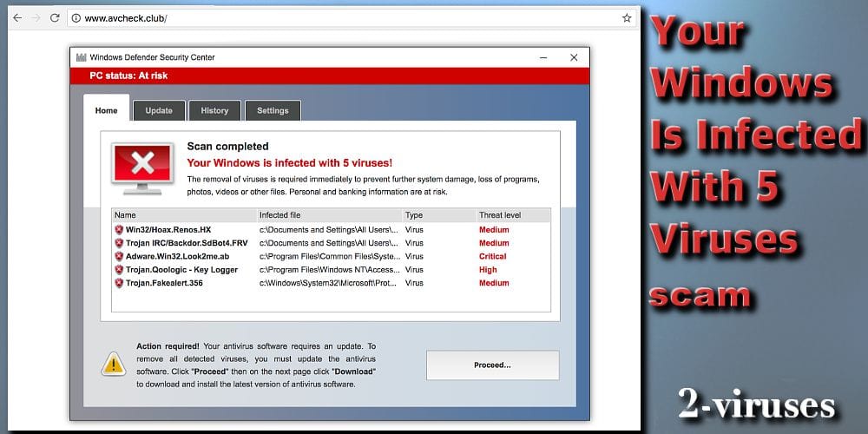The image size is (868, 434).
Task: Select the Trojan IRC/Backdor.SdBot4.FRV threat name
Action: click(187, 243)
